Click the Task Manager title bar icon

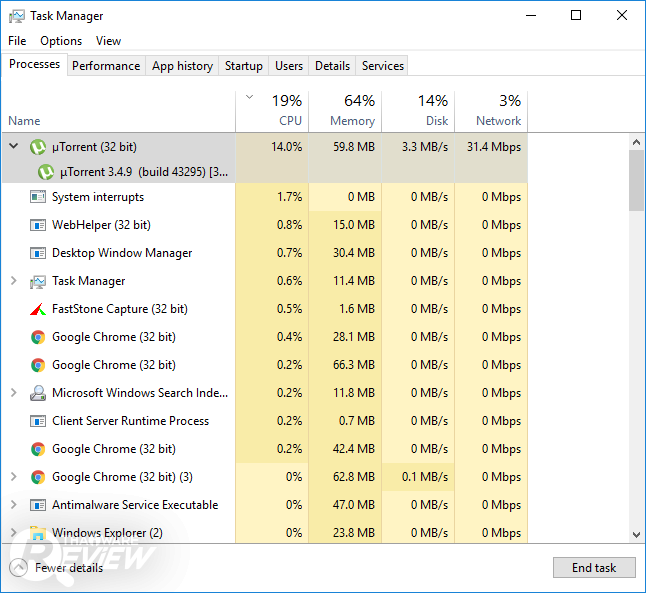17,16
